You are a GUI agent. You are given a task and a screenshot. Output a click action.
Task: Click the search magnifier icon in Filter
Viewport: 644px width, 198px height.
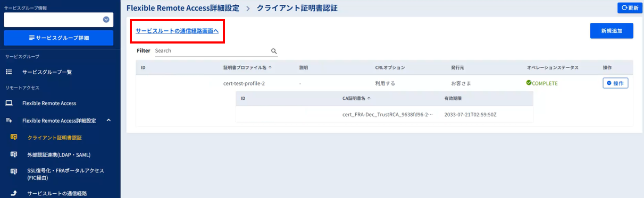pyautogui.click(x=274, y=51)
